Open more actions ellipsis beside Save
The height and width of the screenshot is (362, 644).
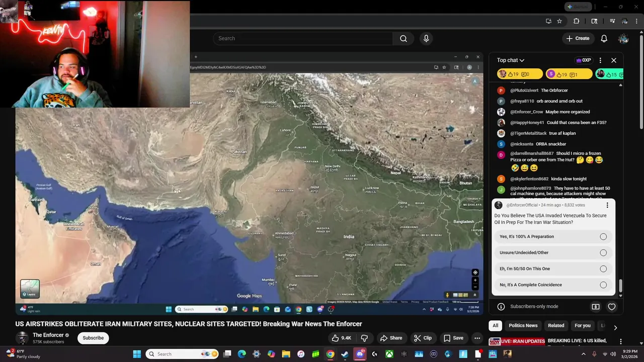(477, 338)
